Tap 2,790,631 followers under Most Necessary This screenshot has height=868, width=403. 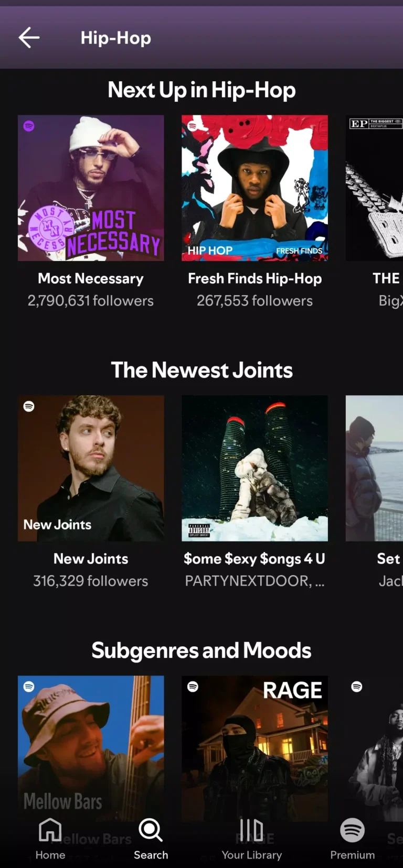[x=90, y=300]
